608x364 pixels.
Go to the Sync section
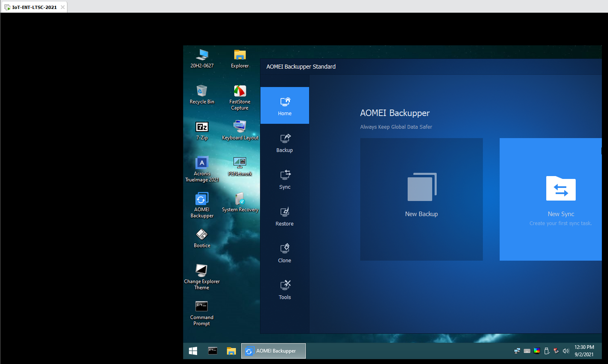pyautogui.click(x=285, y=179)
